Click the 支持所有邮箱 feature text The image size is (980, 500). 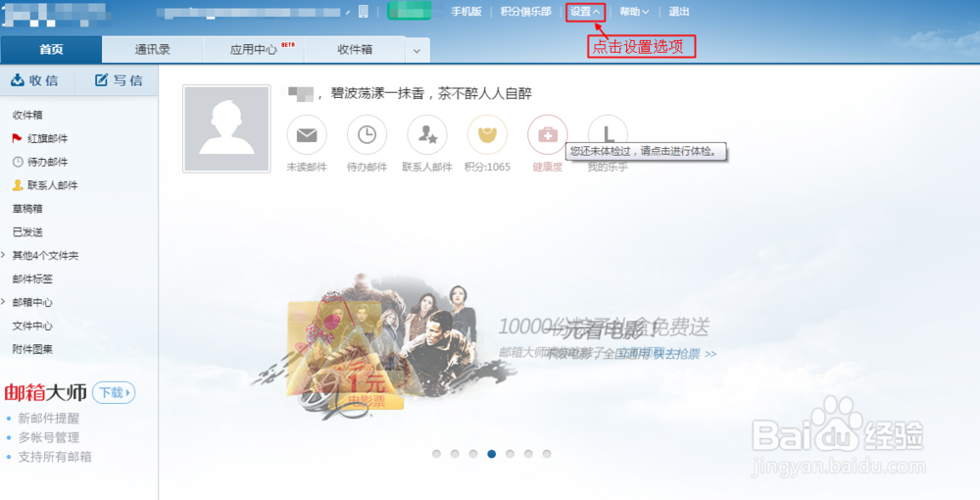[55, 457]
